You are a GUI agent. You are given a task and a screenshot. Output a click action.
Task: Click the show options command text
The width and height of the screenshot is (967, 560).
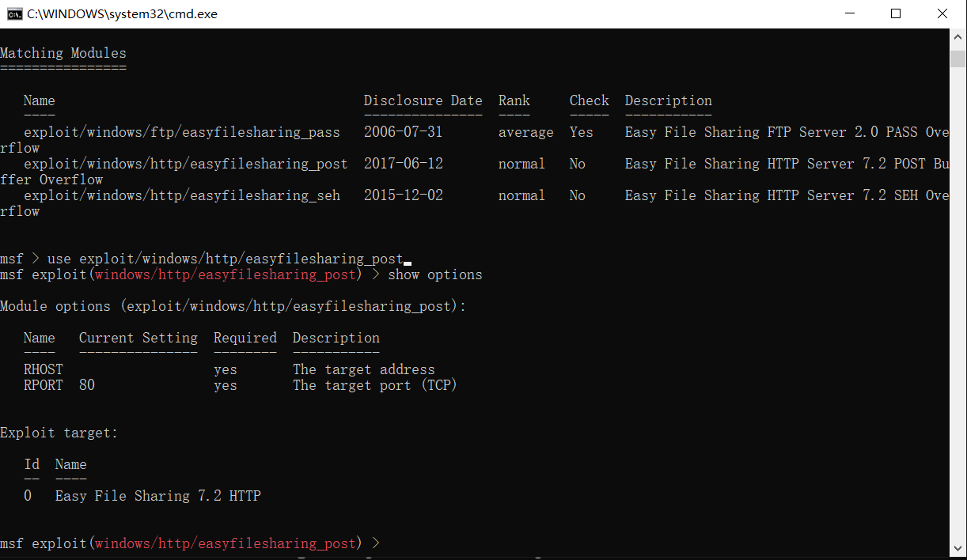[x=435, y=274]
